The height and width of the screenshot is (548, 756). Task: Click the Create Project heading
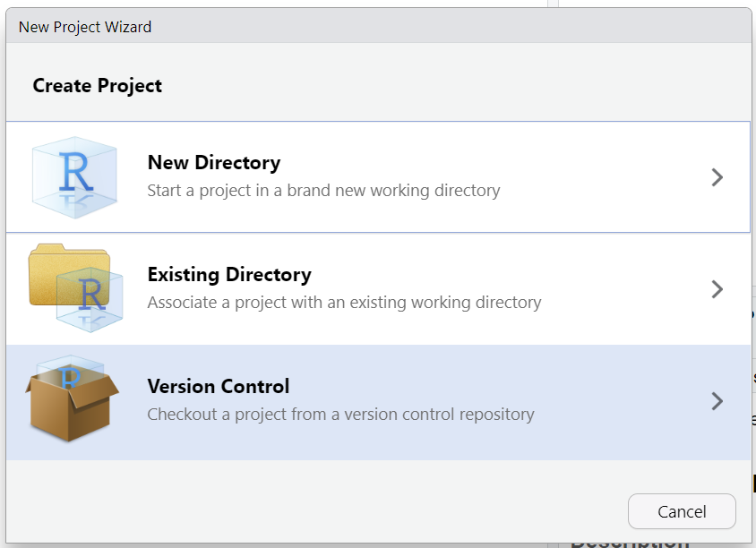point(98,86)
